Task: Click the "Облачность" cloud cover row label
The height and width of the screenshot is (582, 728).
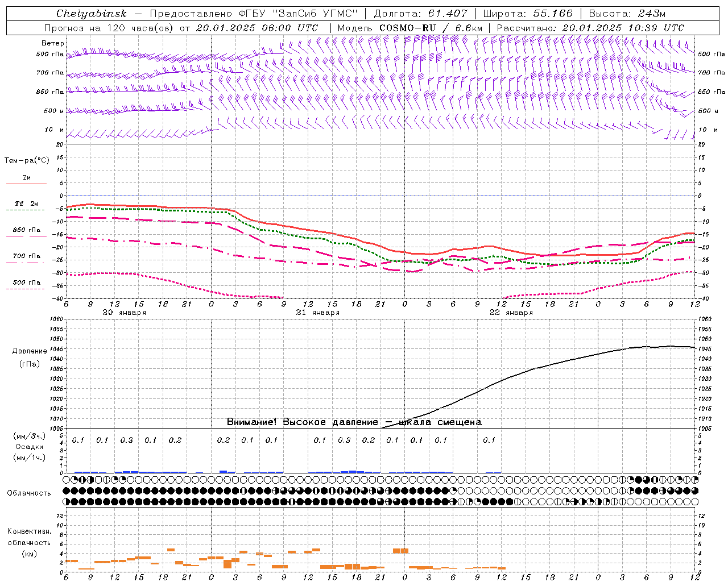Action: [x=29, y=493]
